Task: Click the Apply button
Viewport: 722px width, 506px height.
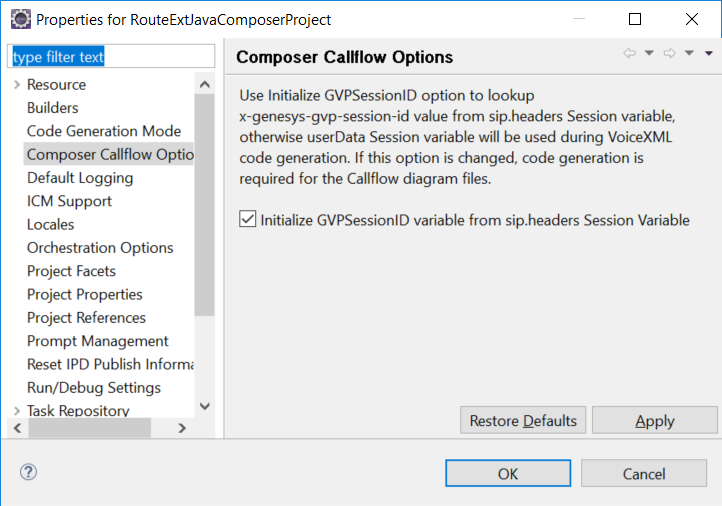Action: click(654, 421)
